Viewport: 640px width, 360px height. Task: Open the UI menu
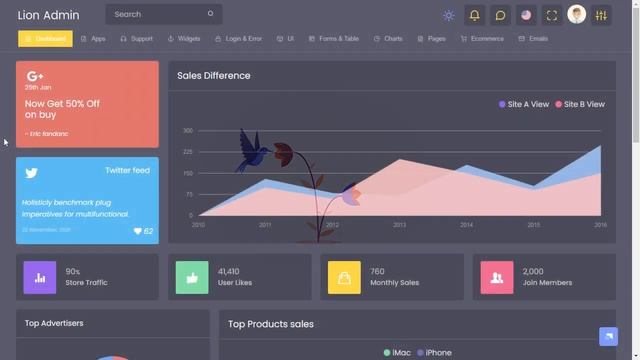tap(285, 39)
